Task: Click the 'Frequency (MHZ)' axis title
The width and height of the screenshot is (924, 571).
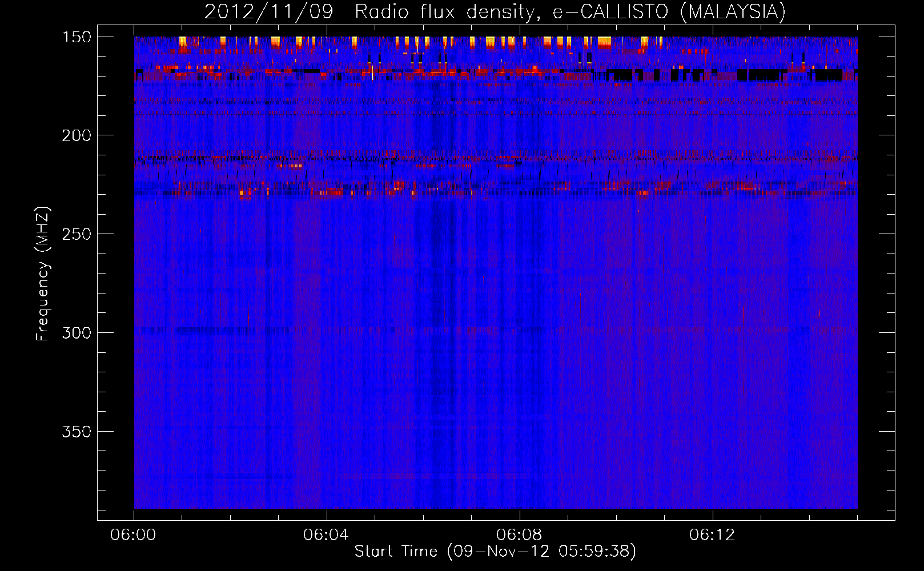Action: 43,274
